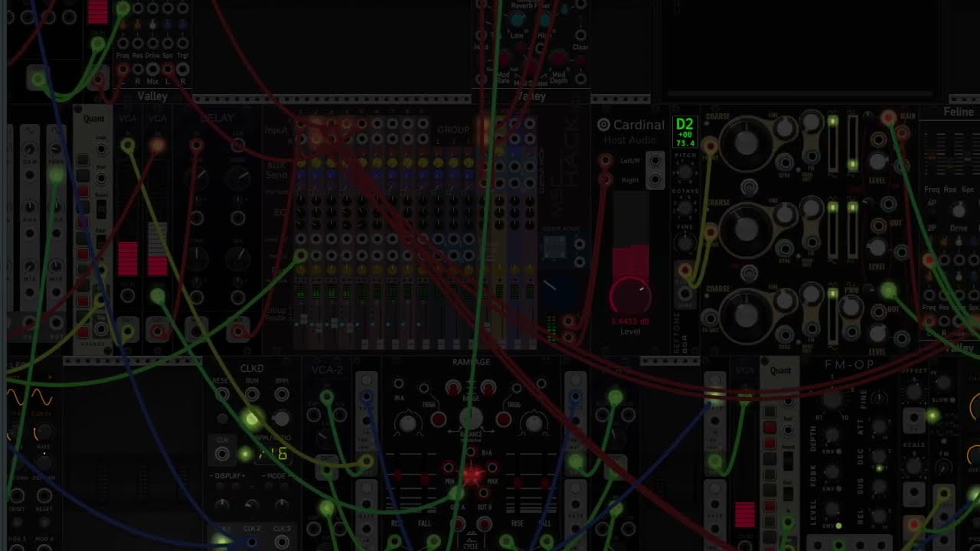Viewport: 980px width, 551px height.
Task: Click the Right input jack on Host Audio
Action: point(606,180)
